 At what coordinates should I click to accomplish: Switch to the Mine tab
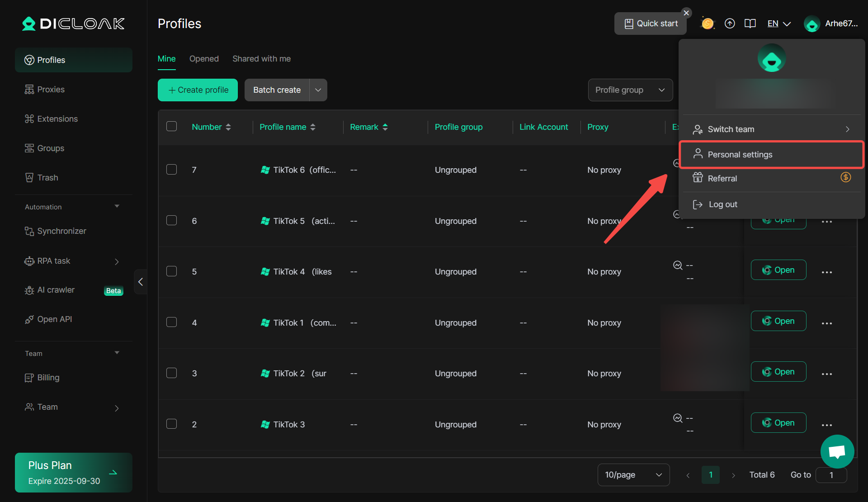pyautogui.click(x=166, y=59)
